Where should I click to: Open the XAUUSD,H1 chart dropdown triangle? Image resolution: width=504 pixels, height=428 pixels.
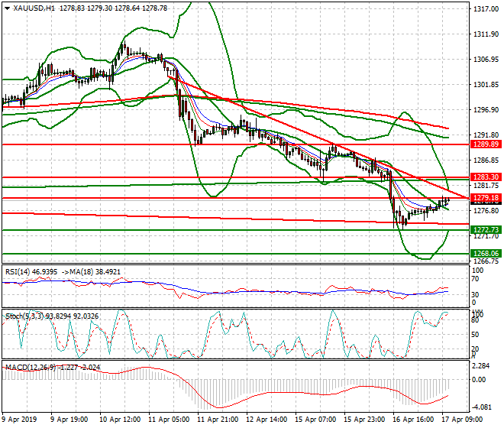point(7,8)
